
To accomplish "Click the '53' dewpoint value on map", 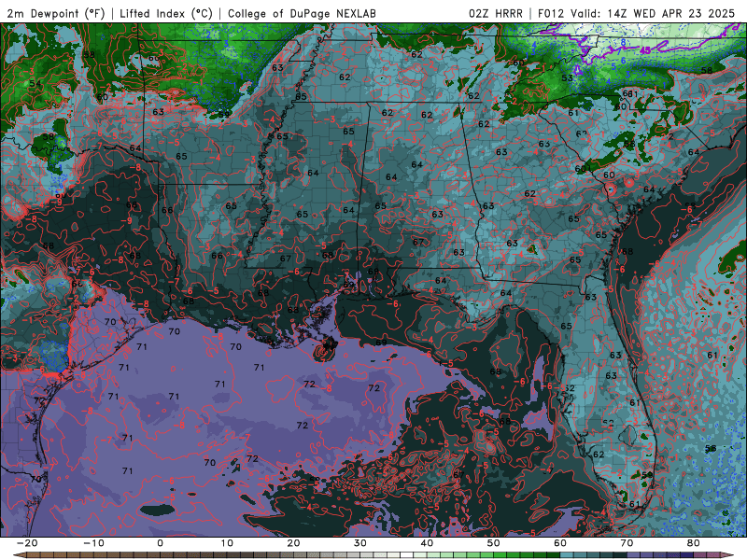I will [567, 78].
